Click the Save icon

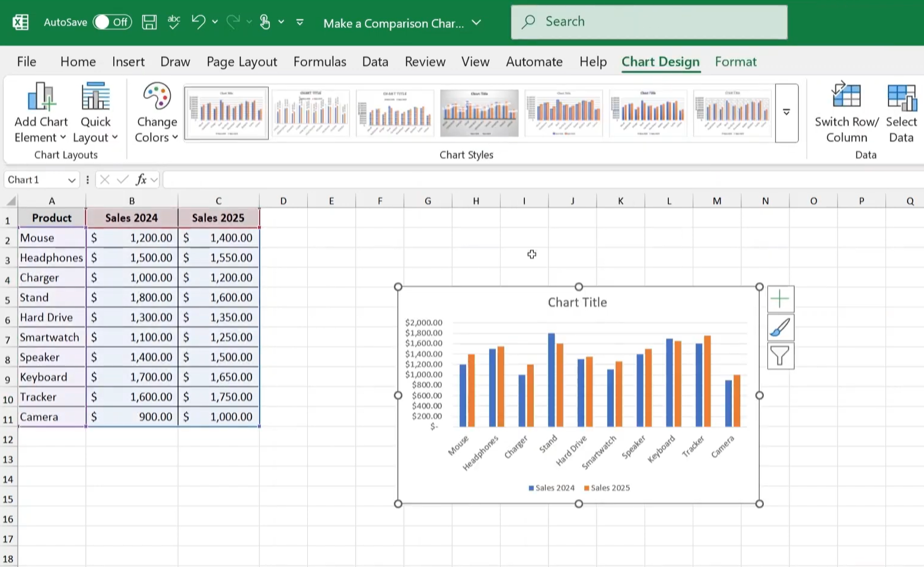[x=149, y=23]
